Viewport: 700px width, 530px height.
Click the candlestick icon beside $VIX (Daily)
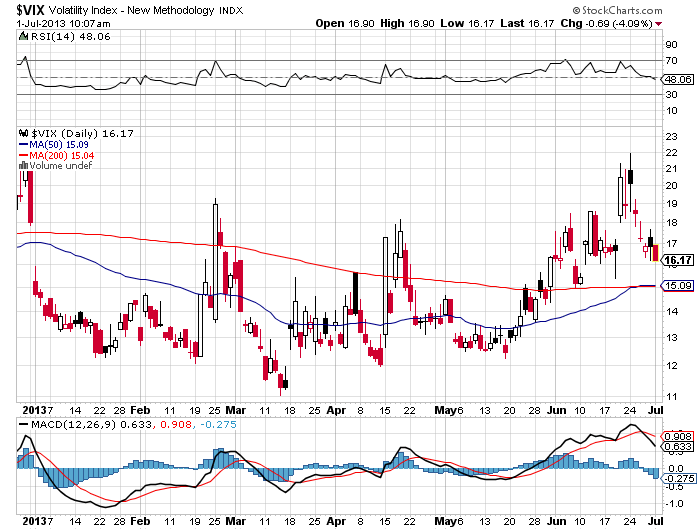(24, 133)
